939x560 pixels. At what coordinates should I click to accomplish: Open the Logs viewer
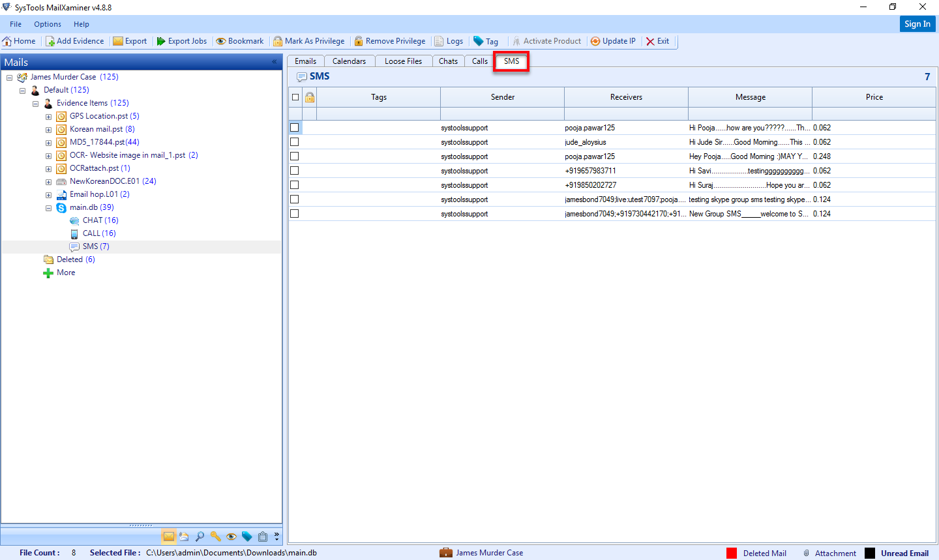click(x=449, y=40)
